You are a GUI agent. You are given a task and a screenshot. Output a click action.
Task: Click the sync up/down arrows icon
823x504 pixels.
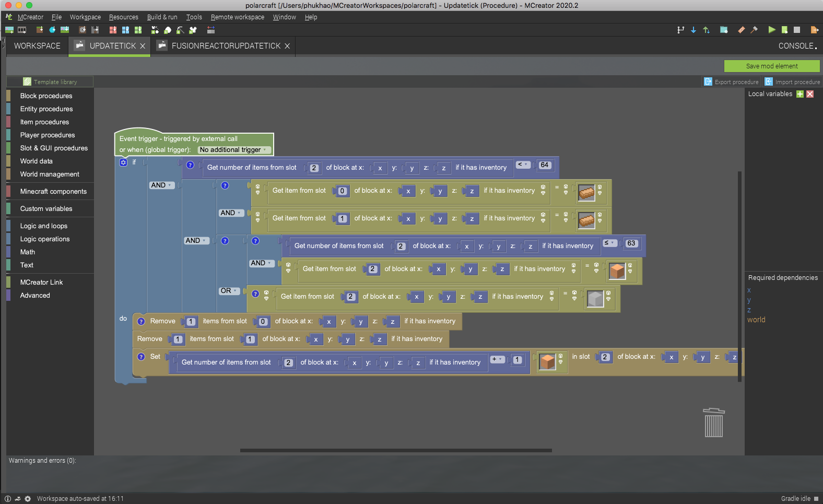(706, 30)
